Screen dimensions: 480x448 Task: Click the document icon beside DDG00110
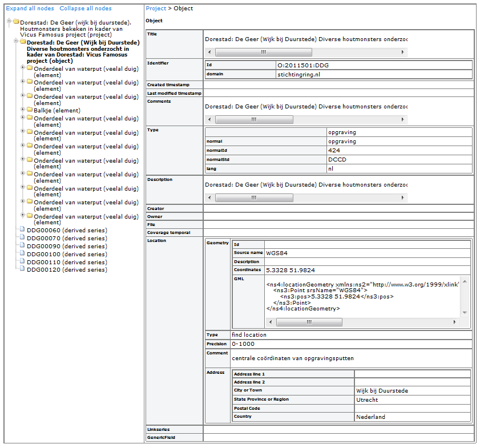(22, 261)
